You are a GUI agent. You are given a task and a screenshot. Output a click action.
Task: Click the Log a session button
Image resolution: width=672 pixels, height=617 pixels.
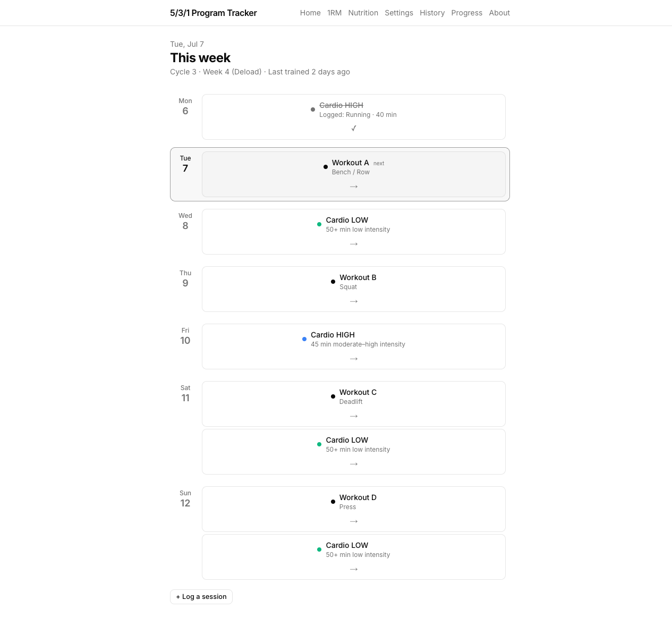(x=201, y=597)
